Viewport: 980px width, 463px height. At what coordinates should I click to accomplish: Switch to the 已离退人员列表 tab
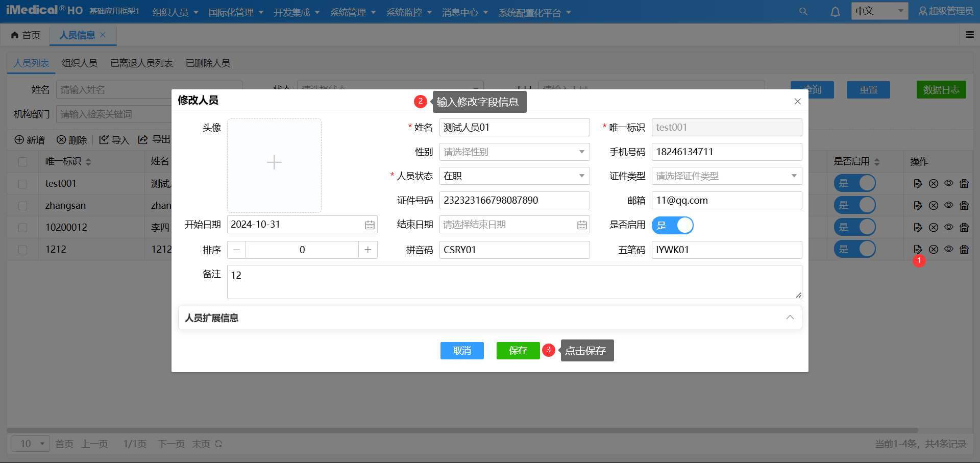(x=141, y=63)
